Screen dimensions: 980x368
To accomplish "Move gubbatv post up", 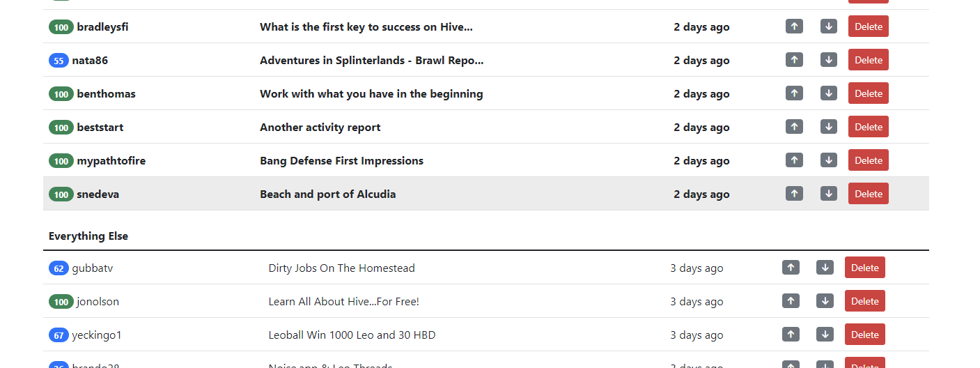I will pos(791,268).
